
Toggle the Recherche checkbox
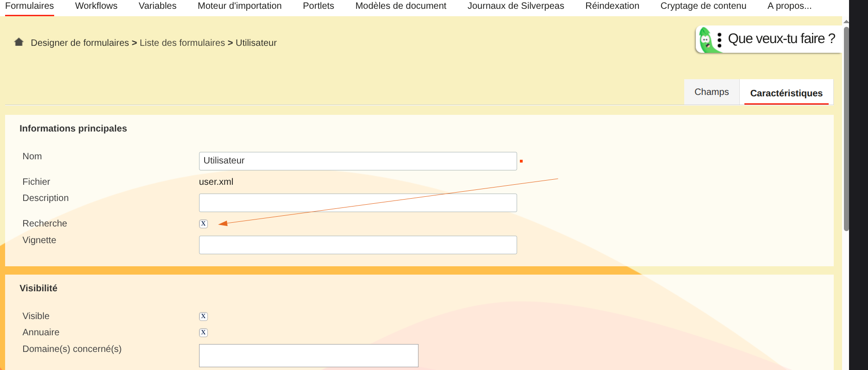coord(203,224)
